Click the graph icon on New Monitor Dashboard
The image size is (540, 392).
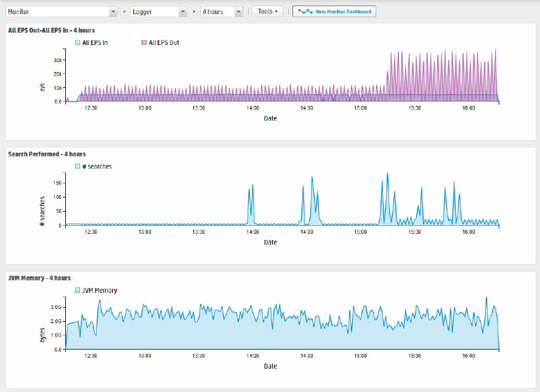tap(305, 11)
